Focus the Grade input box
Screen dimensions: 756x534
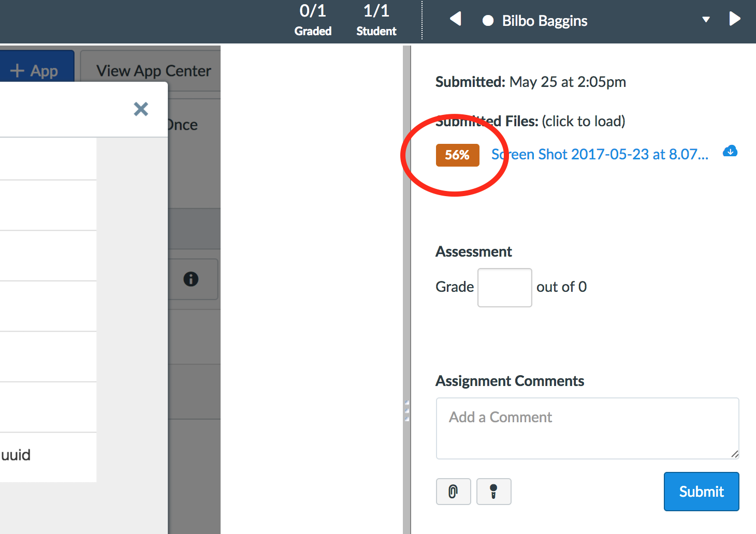pos(504,287)
